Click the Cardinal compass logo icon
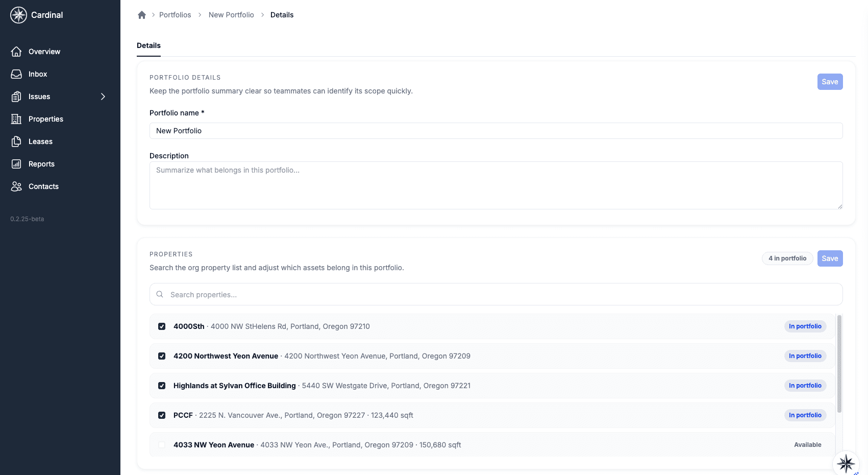The height and width of the screenshot is (475, 868). (x=18, y=15)
